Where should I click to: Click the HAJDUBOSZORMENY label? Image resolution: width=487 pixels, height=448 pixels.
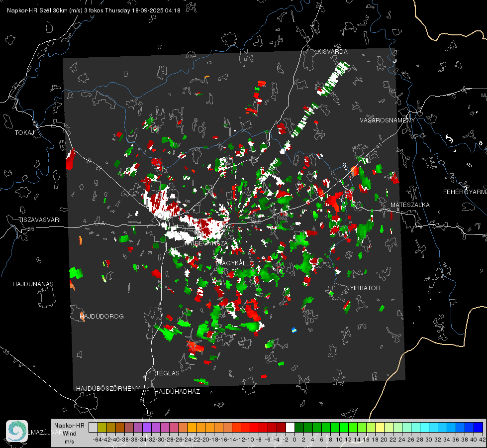[108, 388]
